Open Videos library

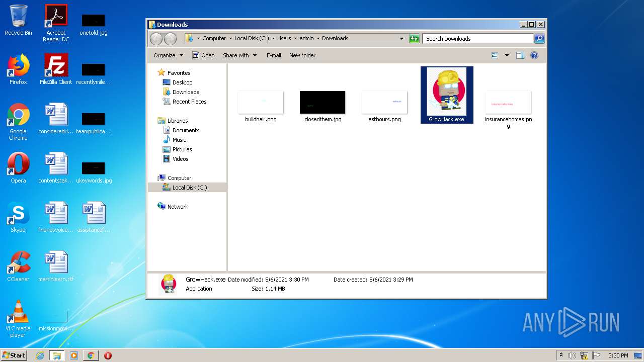tap(176, 159)
